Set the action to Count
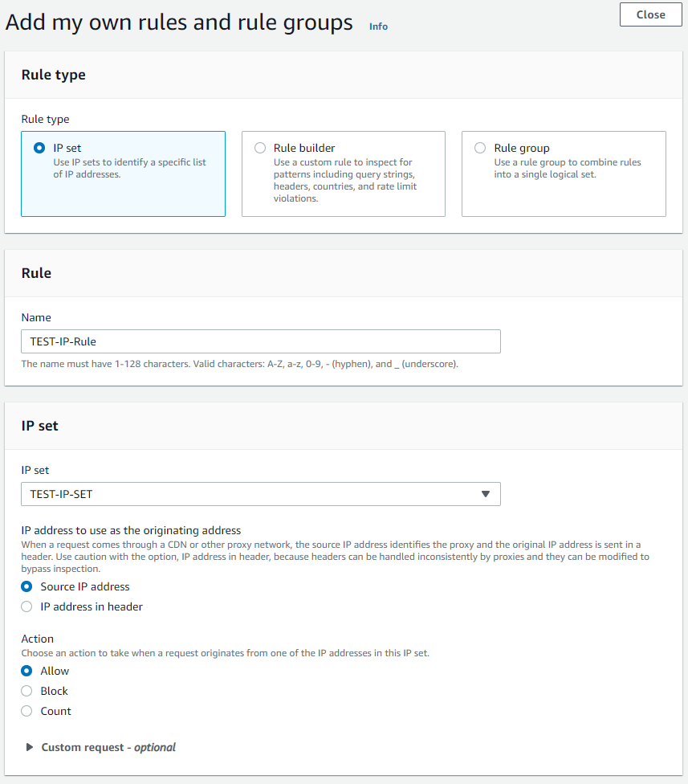The height and width of the screenshot is (784, 688). tap(27, 712)
